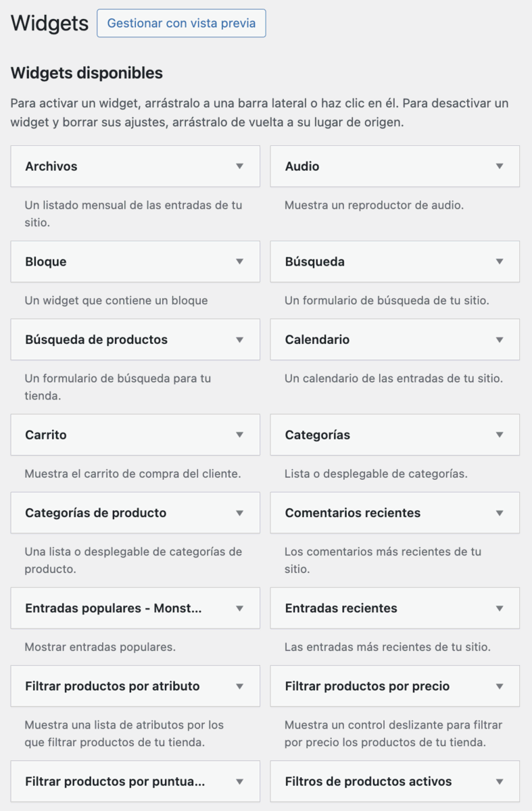Expand the Filtros de productos activos arrow

(x=500, y=781)
